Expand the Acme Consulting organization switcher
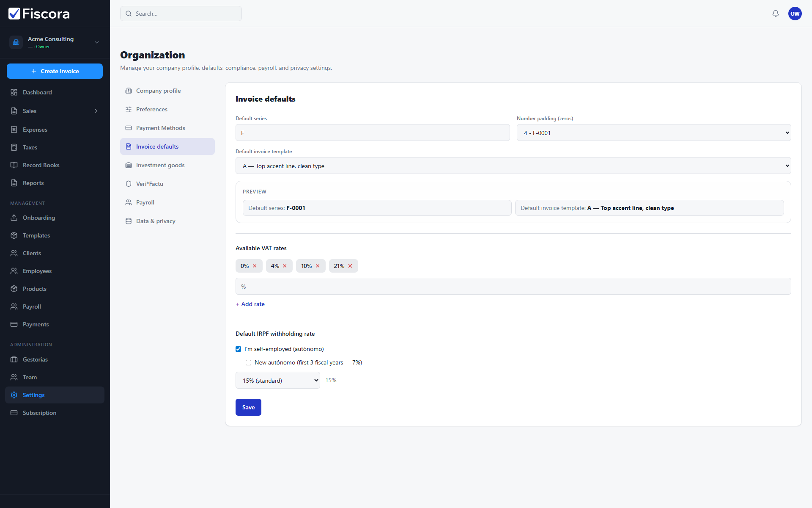The height and width of the screenshot is (508, 812). click(x=97, y=42)
